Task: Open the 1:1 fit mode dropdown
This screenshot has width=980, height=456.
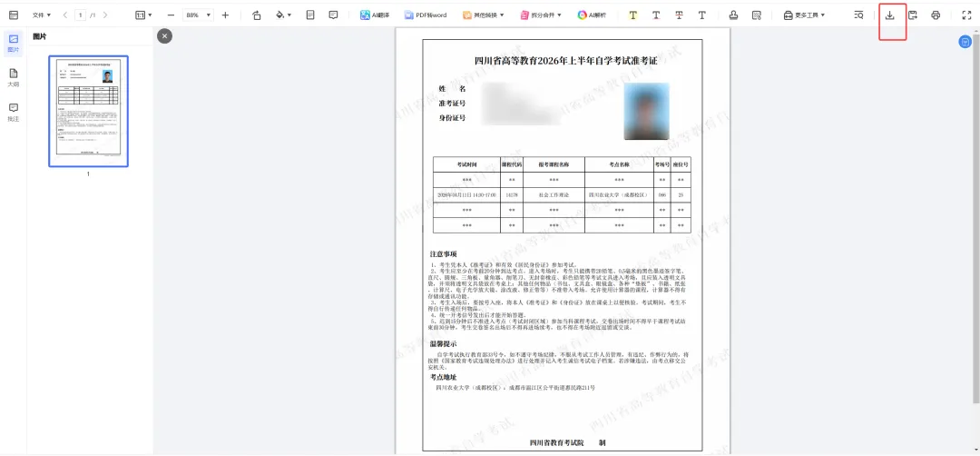Action: 143,15
